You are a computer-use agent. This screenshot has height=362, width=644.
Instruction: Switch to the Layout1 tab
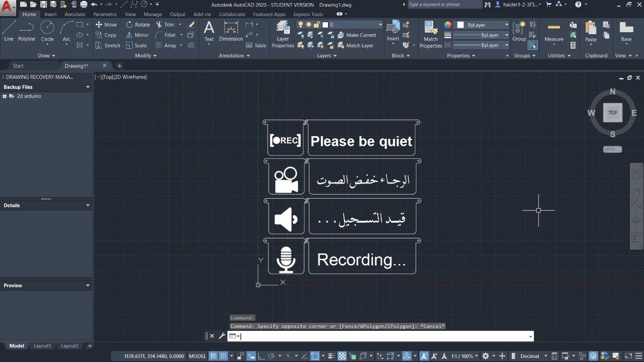click(42, 346)
